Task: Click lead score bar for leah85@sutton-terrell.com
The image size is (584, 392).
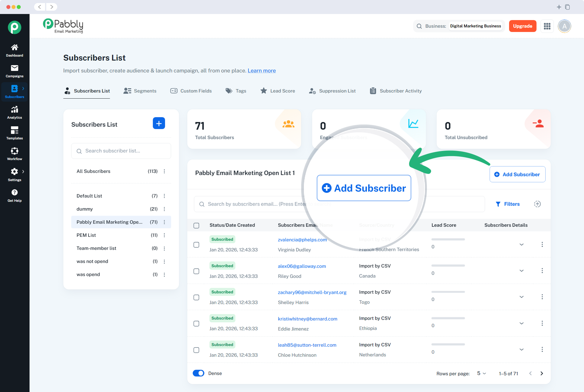Action: click(x=448, y=345)
